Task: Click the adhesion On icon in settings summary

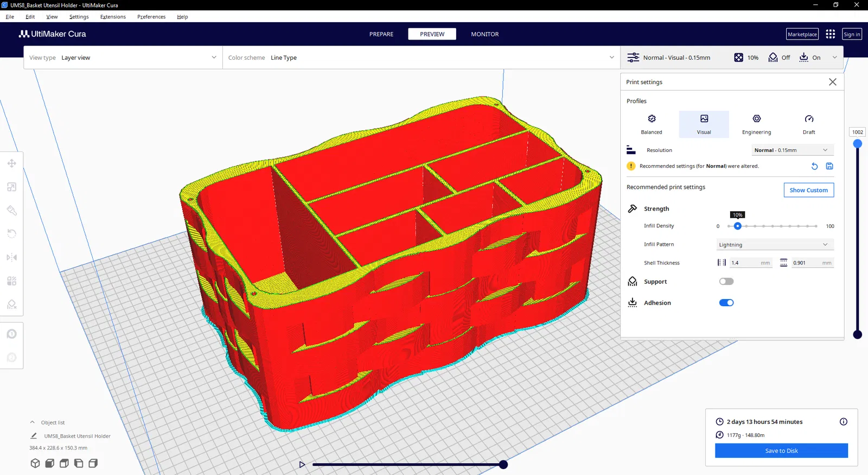Action: pyautogui.click(x=804, y=58)
